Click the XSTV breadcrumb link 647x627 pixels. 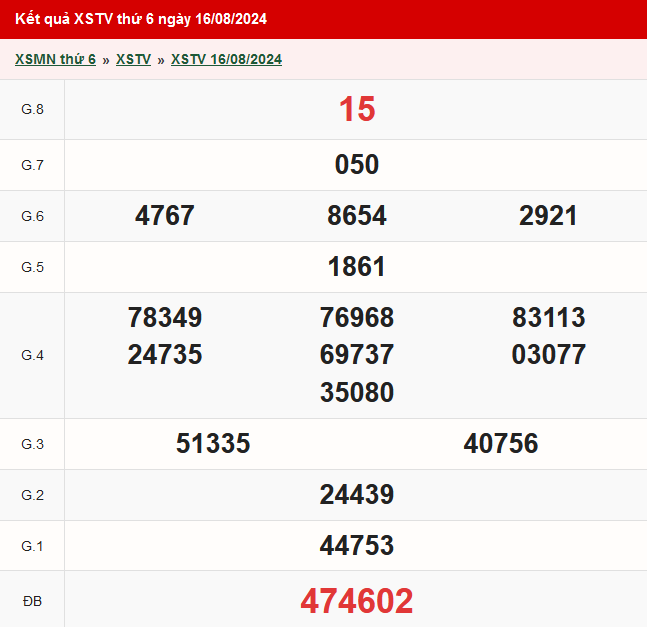pos(133,60)
